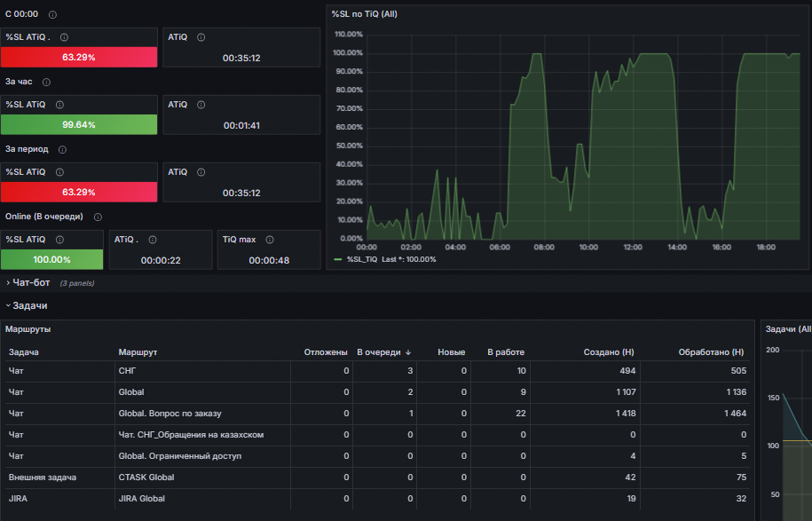Click info icon next to 'Online (В очереди)'
The width and height of the screenshot is (812, 521).
pyautogui.click(x=98, y=217)
